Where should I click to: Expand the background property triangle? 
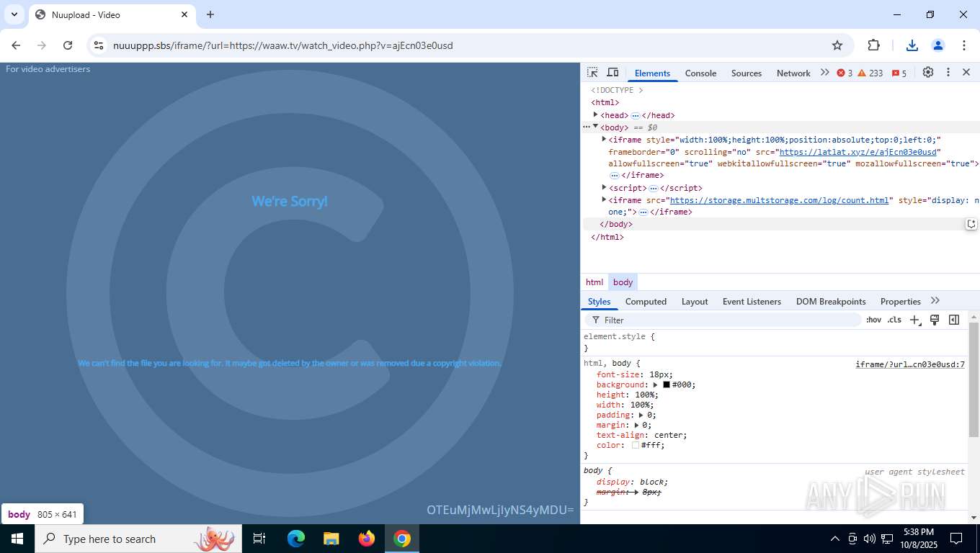point(656,385)
